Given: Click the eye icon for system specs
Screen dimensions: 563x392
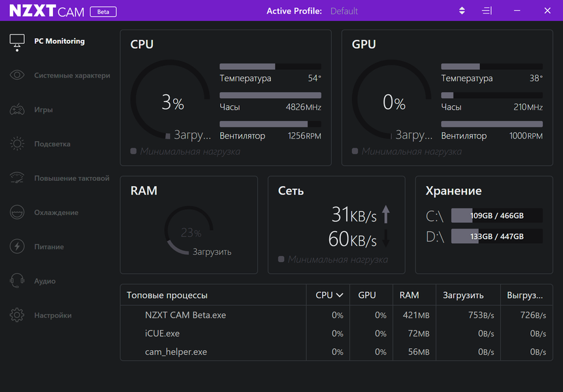Looking at the screenshot, I should (x=17, y=76).
